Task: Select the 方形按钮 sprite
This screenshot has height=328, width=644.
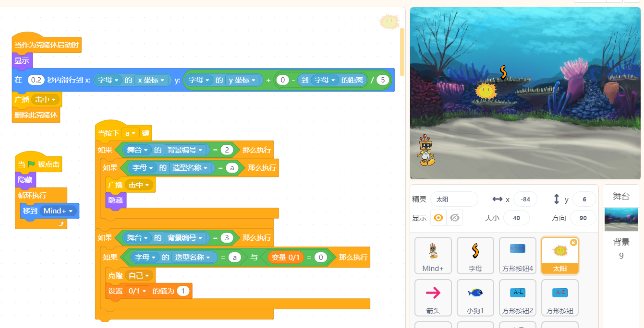Action: [560, 298]
